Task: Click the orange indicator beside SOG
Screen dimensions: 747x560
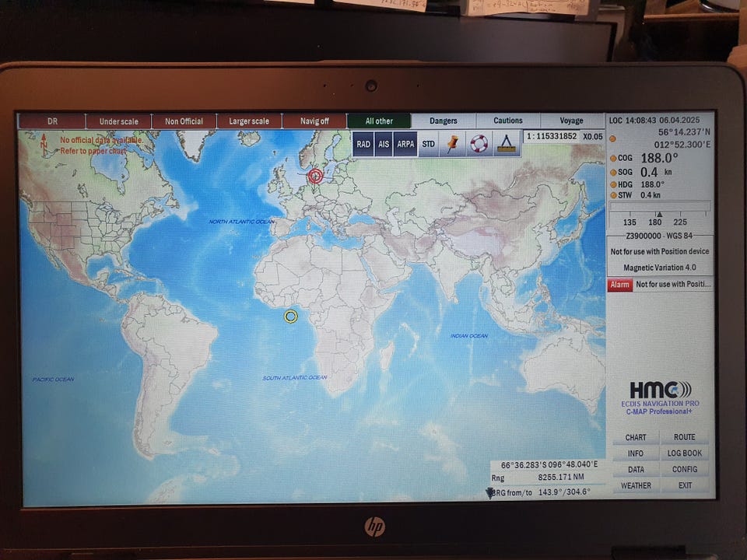Action: pos(613,173)
